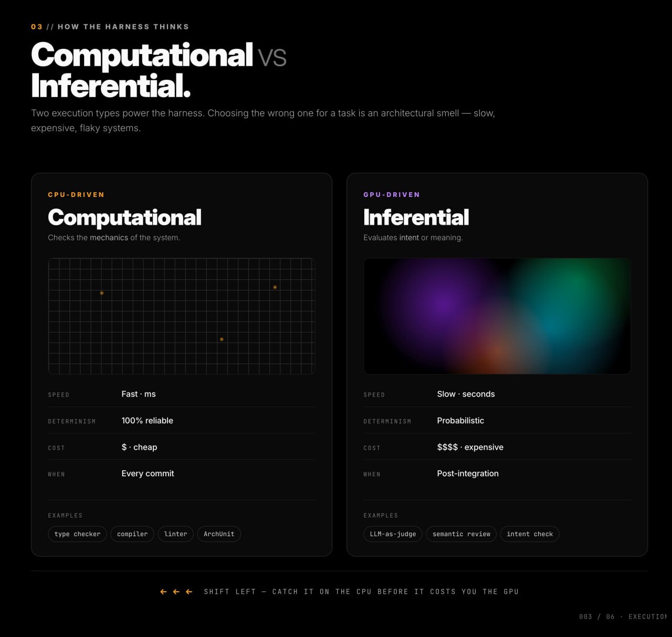Click the 'Inferential' card heading
This screenshot has width=672, height=637.
[416, 217]
